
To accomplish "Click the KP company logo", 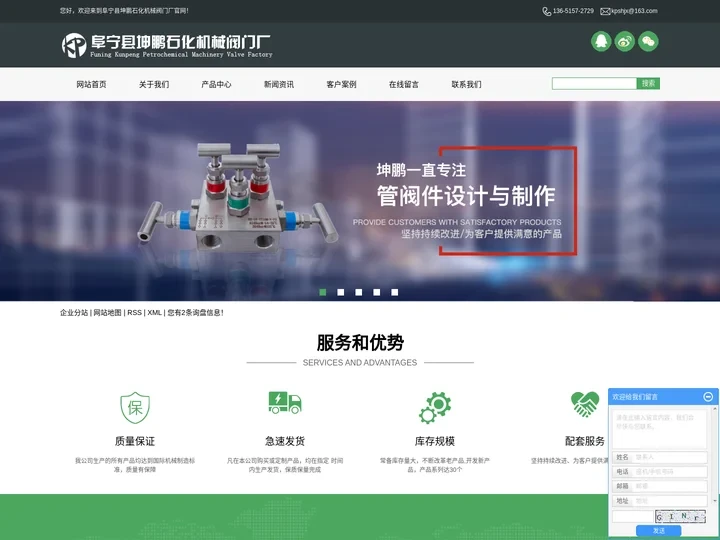I will coord(74,45).
